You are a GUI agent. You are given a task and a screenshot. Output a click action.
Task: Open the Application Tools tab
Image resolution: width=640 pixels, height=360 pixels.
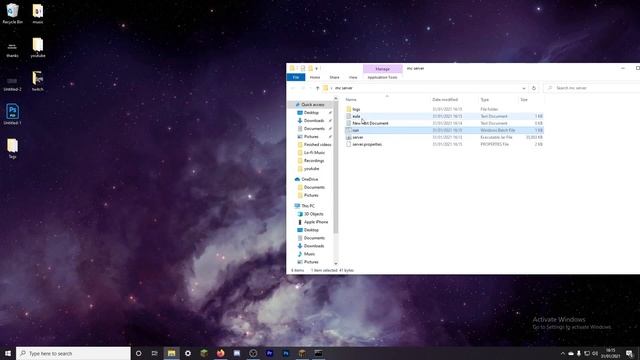click(x=382, y=77)
